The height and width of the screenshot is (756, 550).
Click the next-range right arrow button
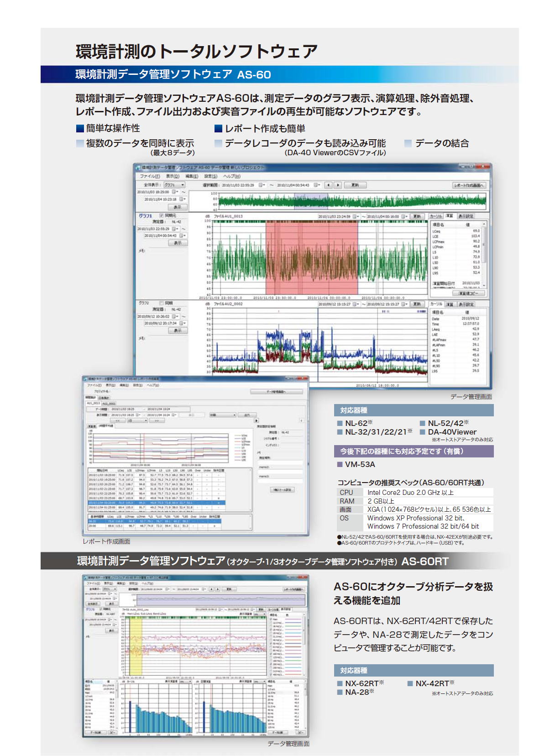[338, 185]
